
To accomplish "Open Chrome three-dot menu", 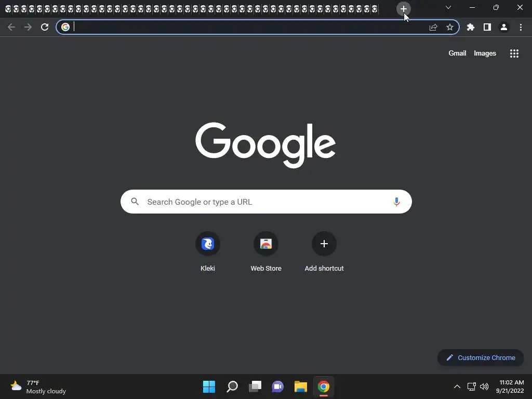I will coord(521,27).
